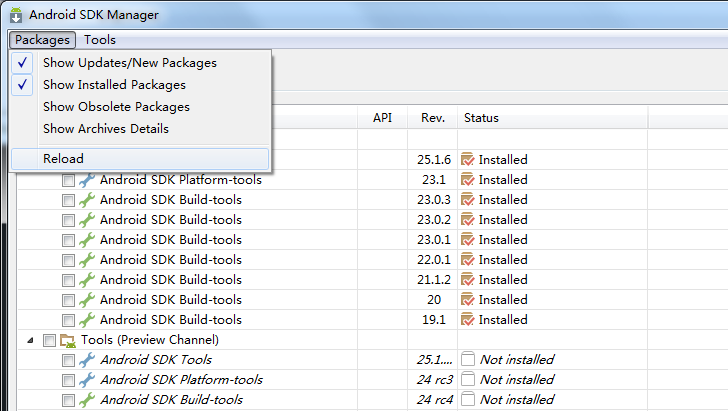Click green wrench icon for Build-tools 22.0.1

[x=87, y=260]
